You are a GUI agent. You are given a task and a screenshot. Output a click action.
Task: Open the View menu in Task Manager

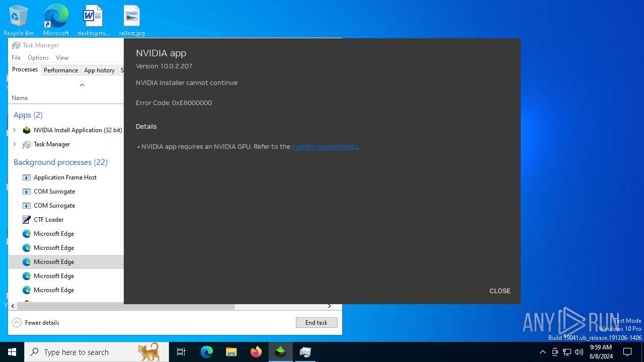[x=62, y=58]
